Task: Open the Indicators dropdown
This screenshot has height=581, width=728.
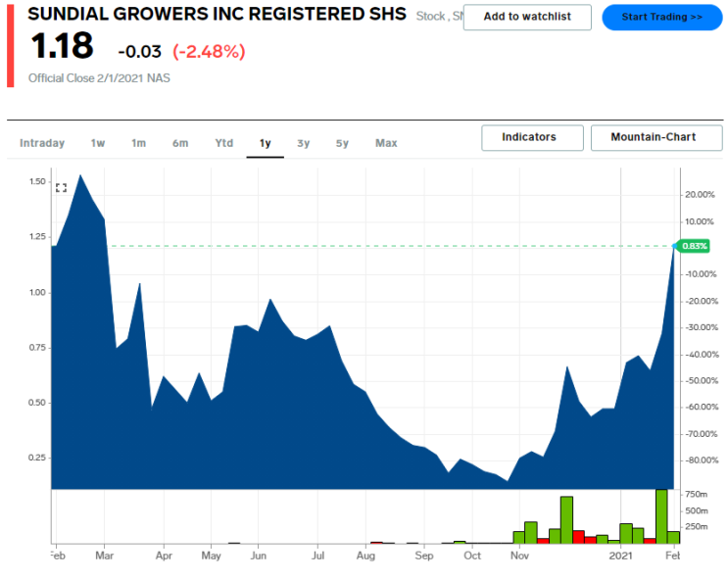Action: point(533,137)
